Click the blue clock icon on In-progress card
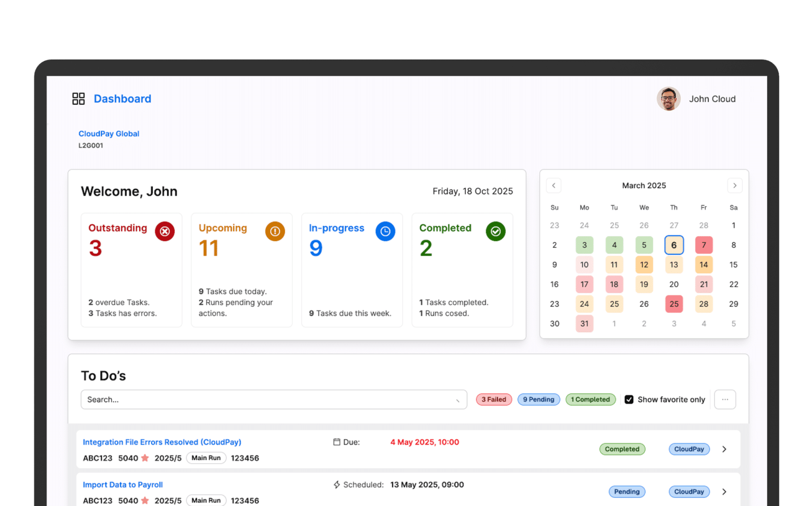Viewport: 812px width, 506px height. tap(385, 231)
